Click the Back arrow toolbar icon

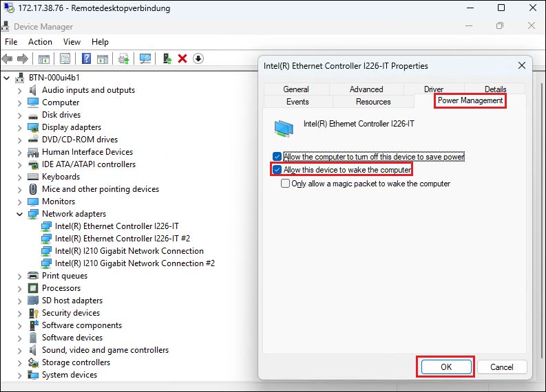8,58
